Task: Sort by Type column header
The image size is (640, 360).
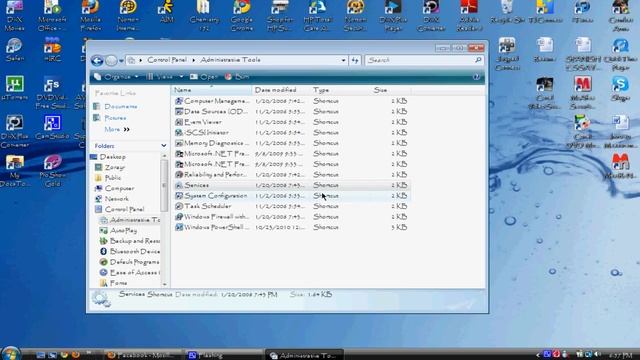Action: click(x=340, y=90)
